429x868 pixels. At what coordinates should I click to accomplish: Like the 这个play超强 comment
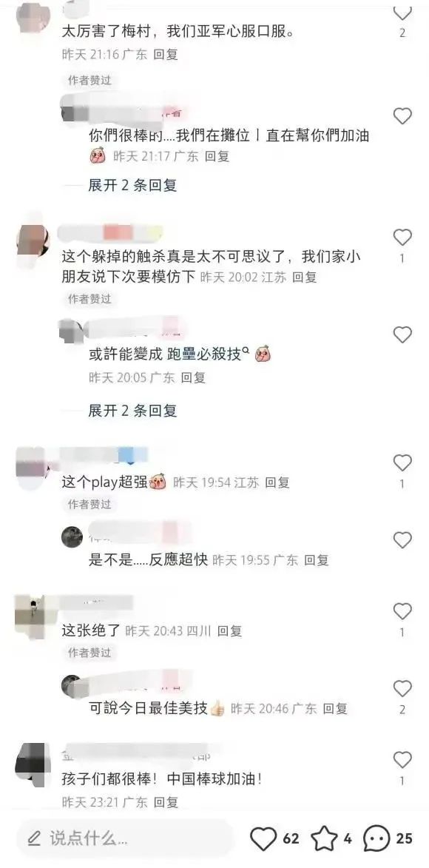[x=402, y=462]
